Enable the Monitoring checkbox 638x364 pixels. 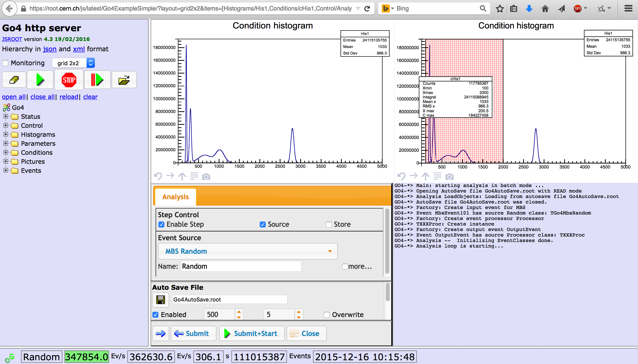6,63
